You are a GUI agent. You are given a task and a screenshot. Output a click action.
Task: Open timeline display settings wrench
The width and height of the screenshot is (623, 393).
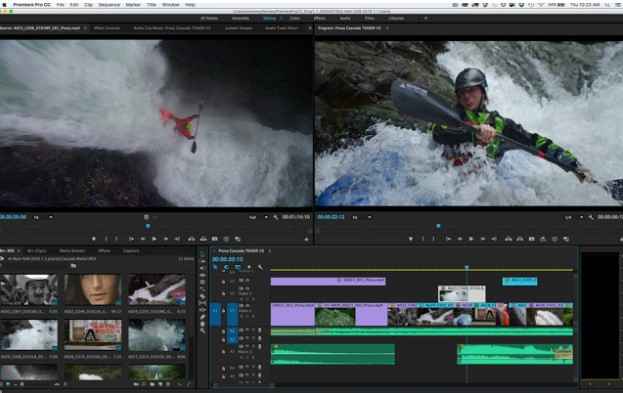[260, 268]
